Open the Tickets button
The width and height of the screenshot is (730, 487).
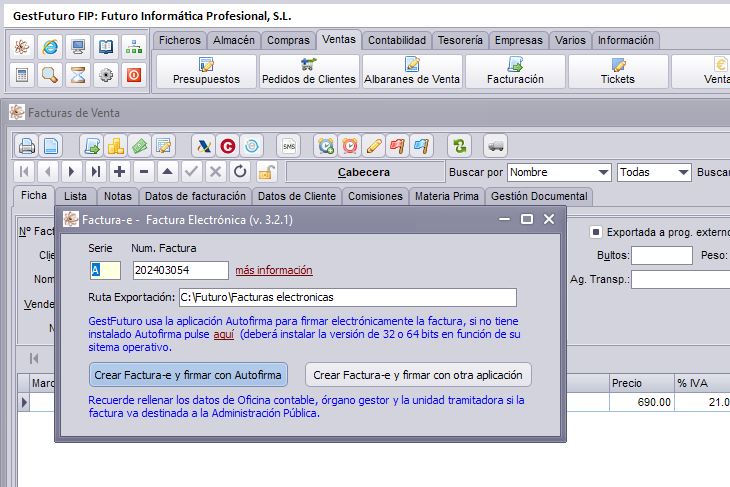pyautogui.click(x=618, y=71)
